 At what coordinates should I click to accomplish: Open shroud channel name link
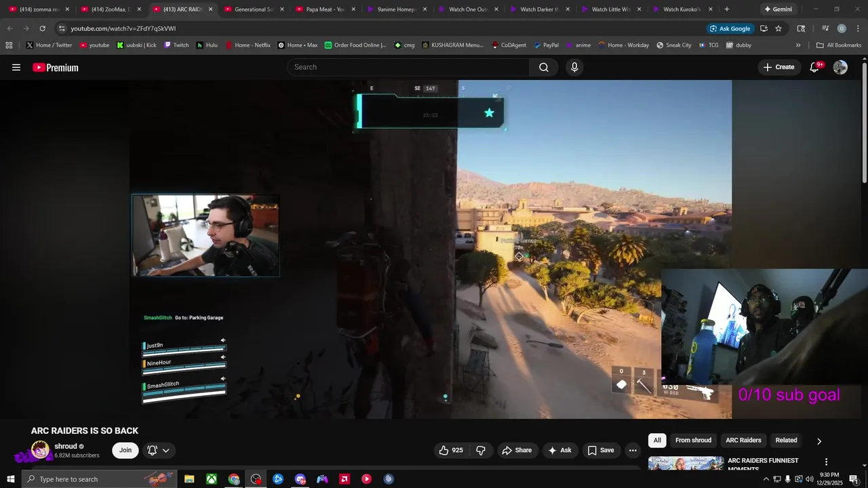66,447
